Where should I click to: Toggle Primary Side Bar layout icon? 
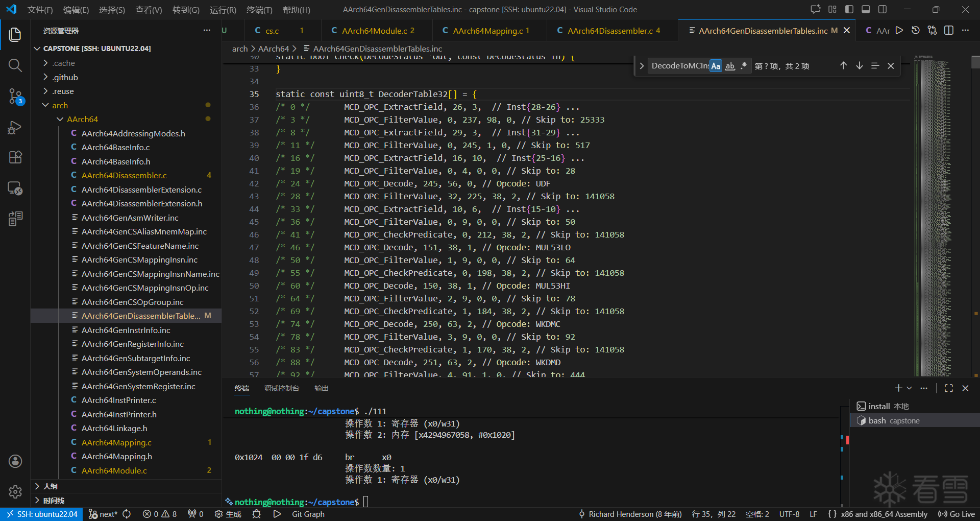coord(849,9)
